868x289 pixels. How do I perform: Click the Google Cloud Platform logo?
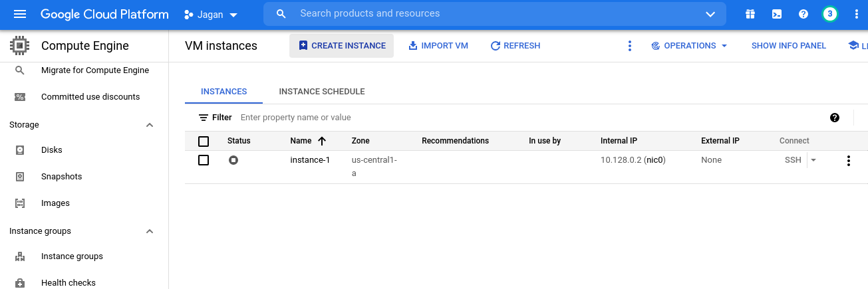coord(104,14)
